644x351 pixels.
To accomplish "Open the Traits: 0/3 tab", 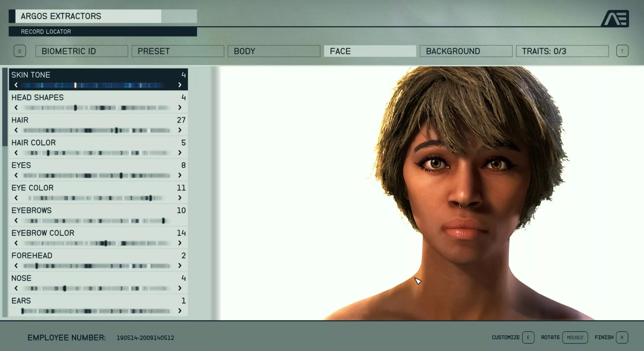I will tap(562, 51).
